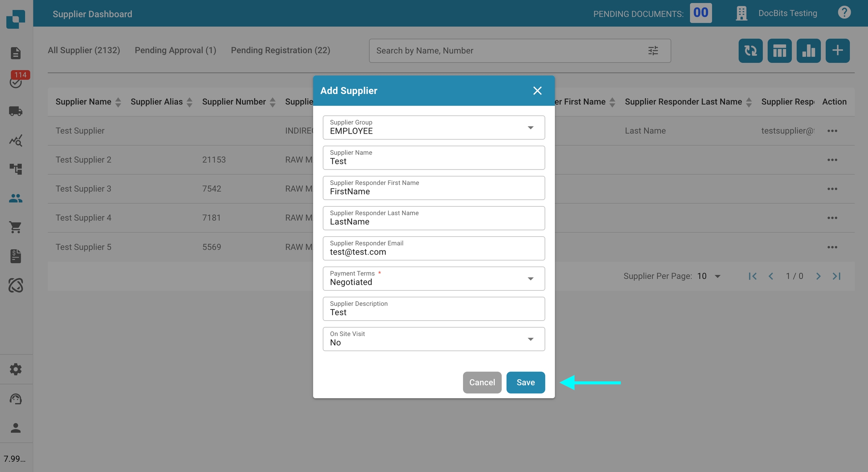Change Supplier Per Page dropdown
868x472 pixels.
(x=708, y=276)
